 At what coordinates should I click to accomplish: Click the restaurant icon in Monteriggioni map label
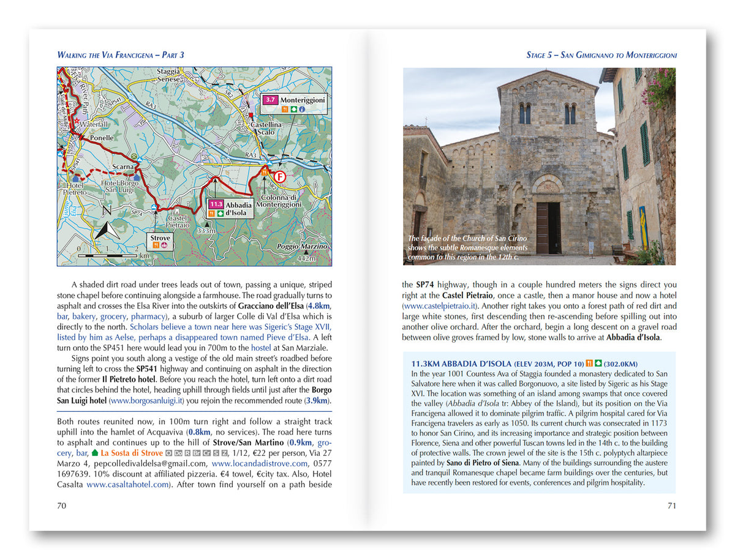click(x=285, y=109)
